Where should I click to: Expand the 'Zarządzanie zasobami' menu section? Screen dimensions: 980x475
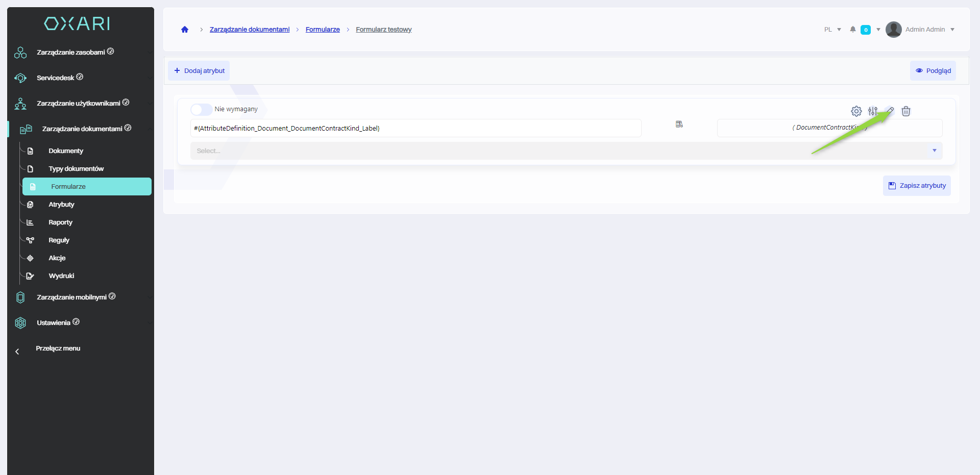pos(71,53)
